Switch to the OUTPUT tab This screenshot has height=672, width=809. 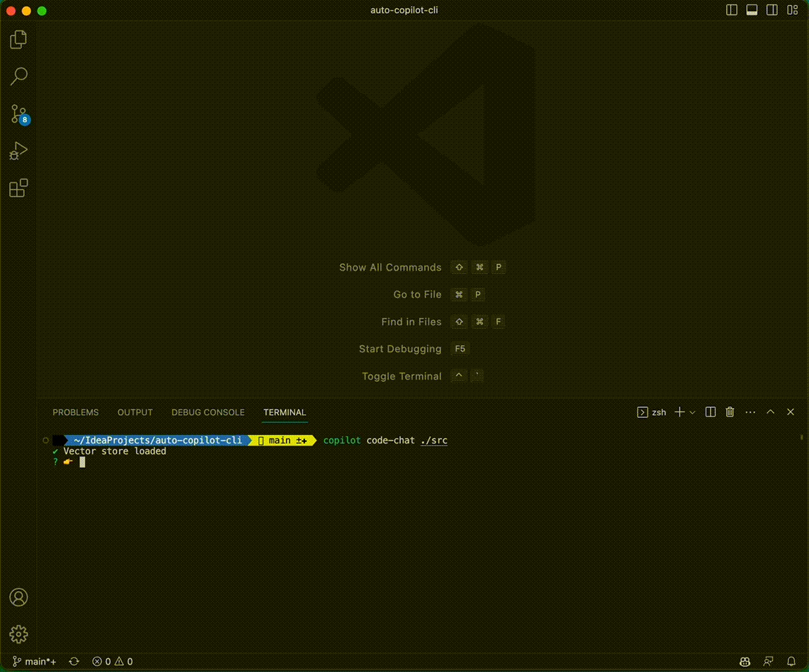tap(135, 413)
